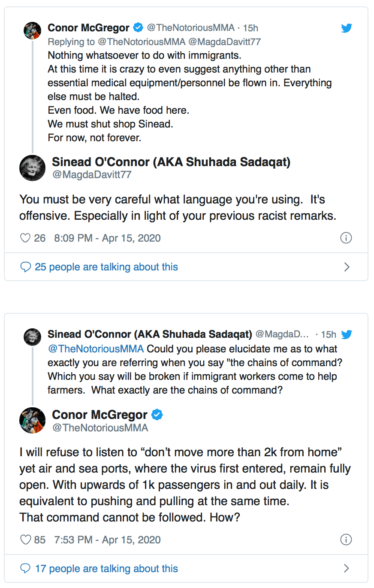Click @TheNotoriousMMA handle under Conor's name
Screen dimensions: 374x588
100,427
